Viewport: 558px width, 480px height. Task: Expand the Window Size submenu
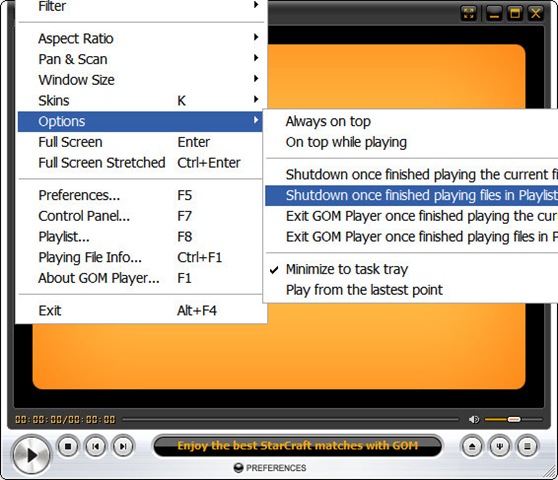(x=141, y=80)
